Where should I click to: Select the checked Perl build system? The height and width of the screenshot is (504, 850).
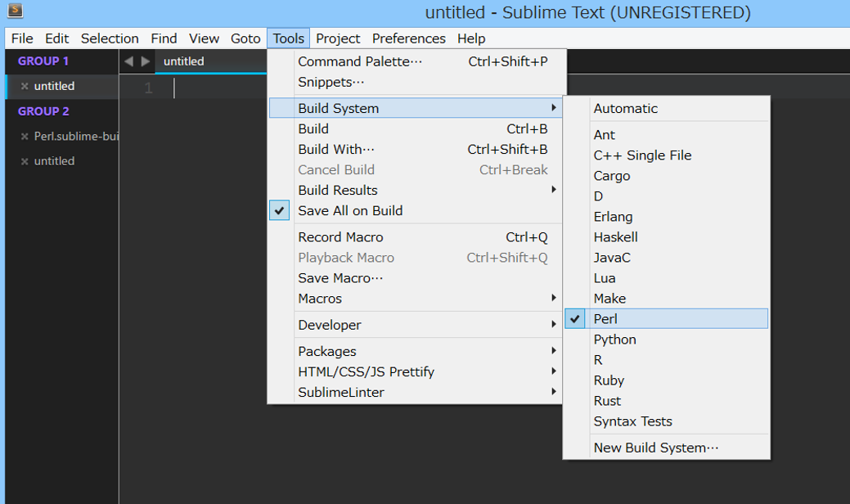tap(666, 318)
